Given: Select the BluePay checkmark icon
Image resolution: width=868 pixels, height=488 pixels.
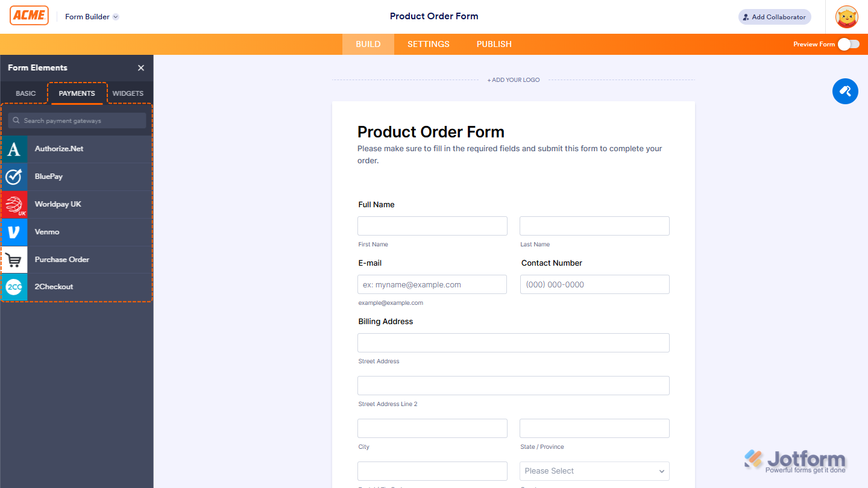Looking at the screenshot, I should coord(14,177).
